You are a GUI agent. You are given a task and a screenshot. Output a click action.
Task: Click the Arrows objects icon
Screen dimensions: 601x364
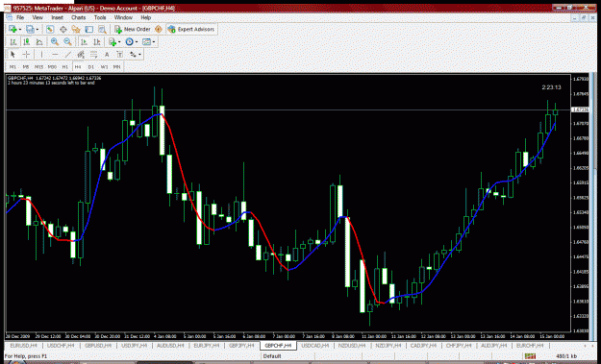(133, 55)
